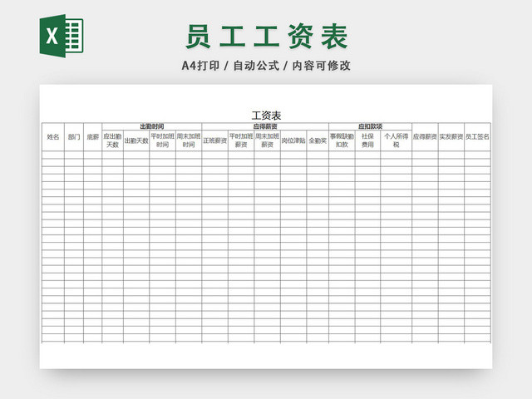The height and width of the screenshot is (399, 532).
Task: Click the '应扣款项' group header
Action: pos(370,126)
